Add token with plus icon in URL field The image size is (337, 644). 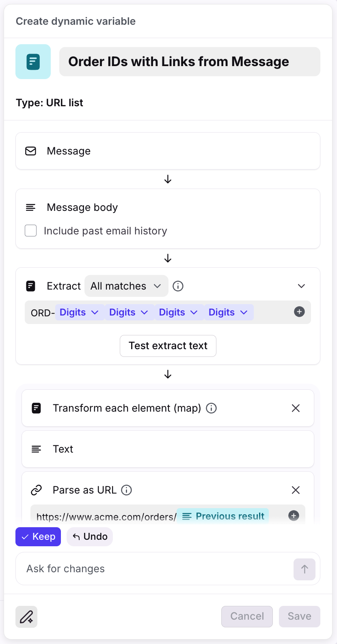tap(294, 515)
